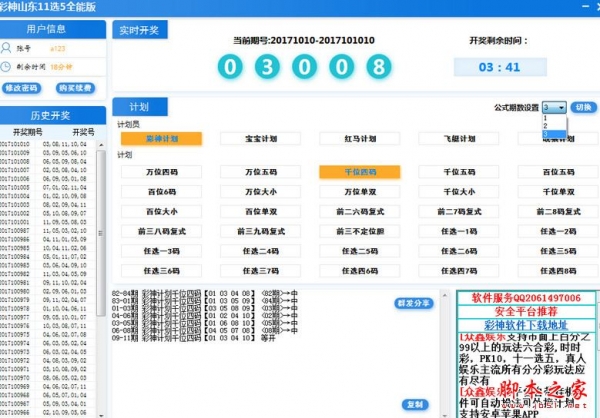Pick highlighted option 3 in the period list
Image resolution: width=600 pixels, height=418 pixels.
[x=554, y=134]
